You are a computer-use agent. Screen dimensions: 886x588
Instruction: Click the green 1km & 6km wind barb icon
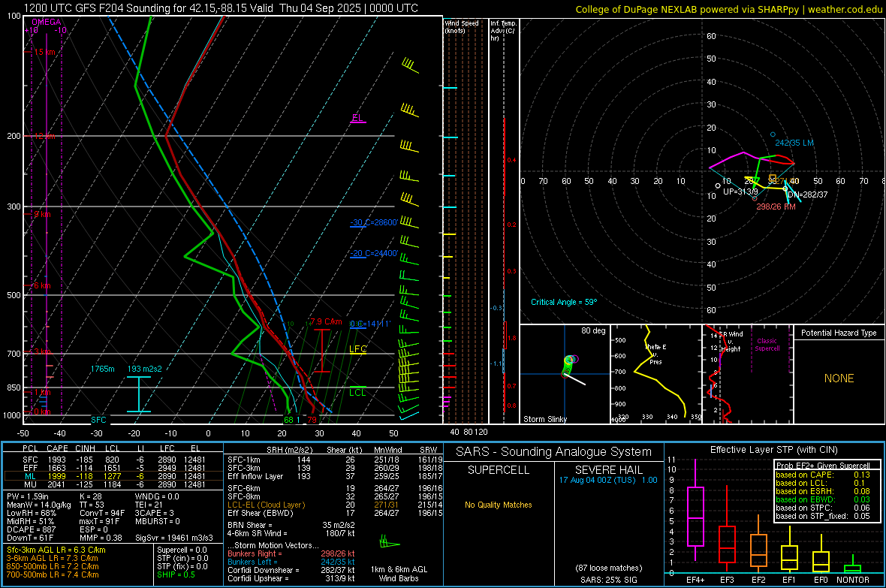point(389,542)
